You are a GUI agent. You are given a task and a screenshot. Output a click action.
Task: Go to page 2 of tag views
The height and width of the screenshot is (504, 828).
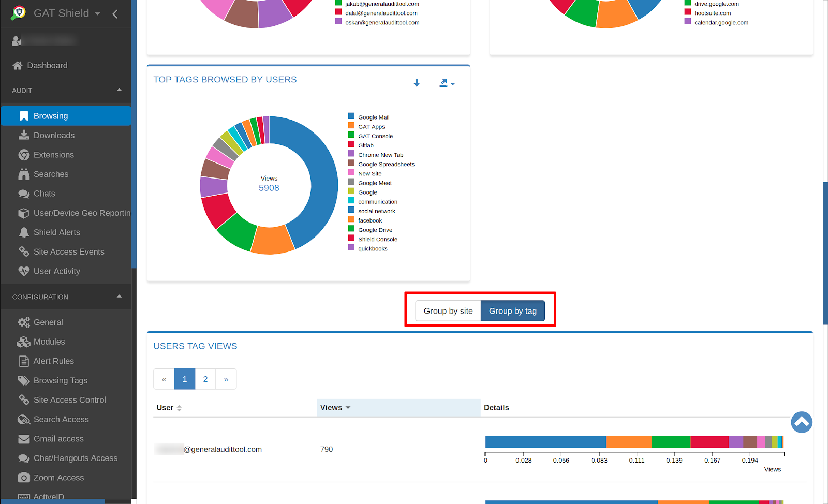[205, 379]
